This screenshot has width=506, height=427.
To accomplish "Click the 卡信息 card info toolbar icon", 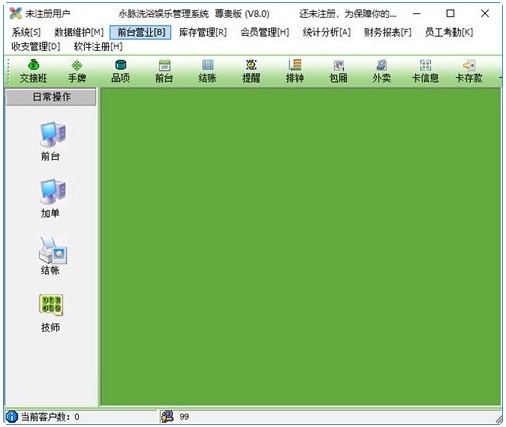I will tap(425, 71).
